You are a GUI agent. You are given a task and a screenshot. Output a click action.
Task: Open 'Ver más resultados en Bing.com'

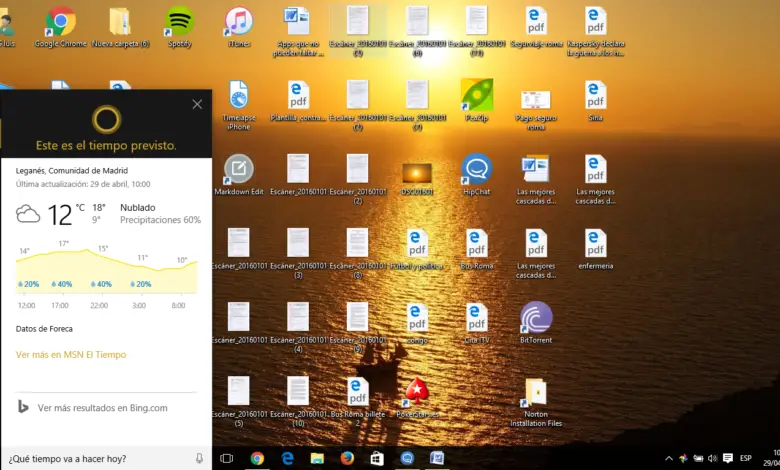point(102,408)
